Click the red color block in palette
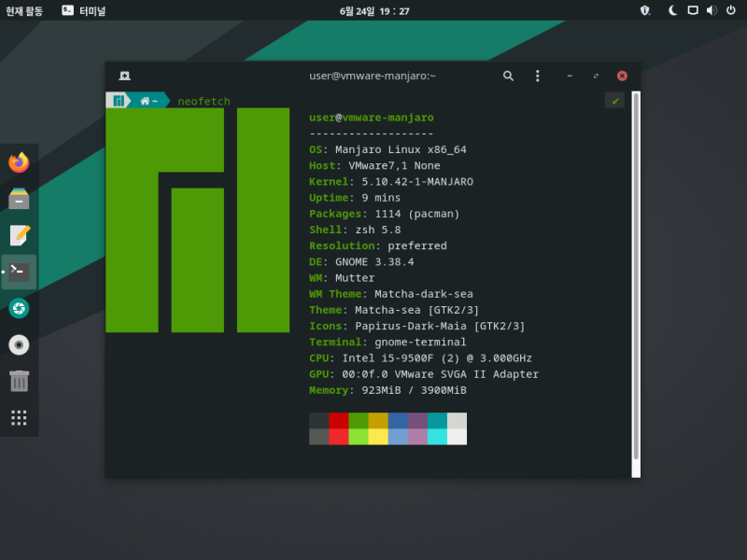Image resolution: width=747 pixels, height=560 pixels. tap(339, 421)
